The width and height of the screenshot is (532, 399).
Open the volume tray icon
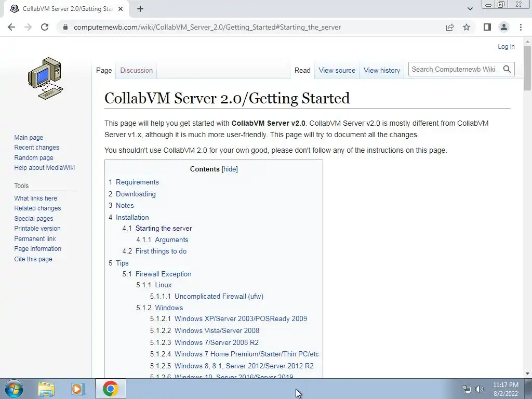tap(480, 389)
